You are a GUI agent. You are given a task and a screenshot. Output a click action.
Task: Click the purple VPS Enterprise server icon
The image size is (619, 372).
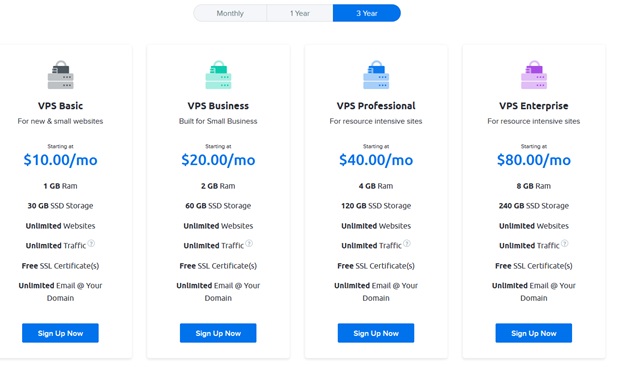(x=534, y=75)
